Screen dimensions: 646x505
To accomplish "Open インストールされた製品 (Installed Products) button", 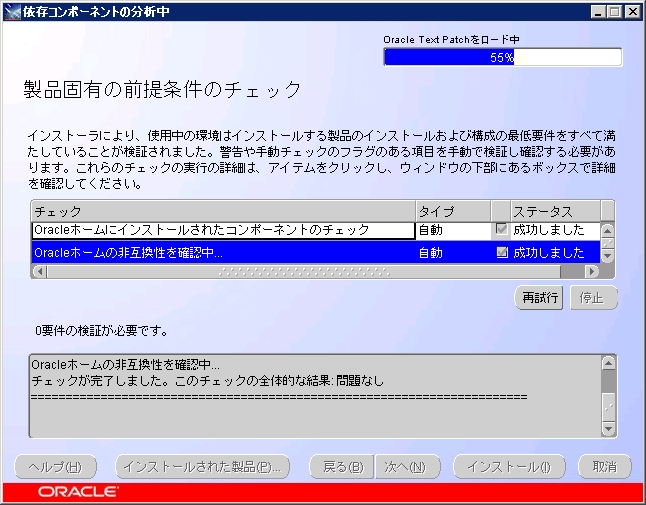I will 204,467.
